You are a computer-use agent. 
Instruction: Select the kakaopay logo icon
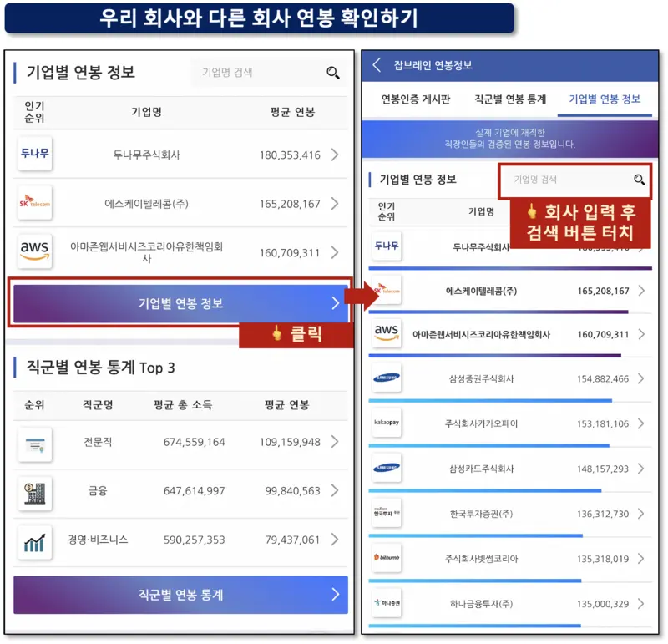[x=388, y=423]
